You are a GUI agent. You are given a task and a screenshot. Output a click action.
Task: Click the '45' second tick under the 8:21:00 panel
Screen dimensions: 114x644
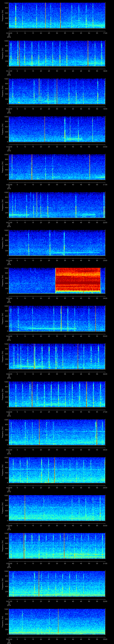point(81,223)
